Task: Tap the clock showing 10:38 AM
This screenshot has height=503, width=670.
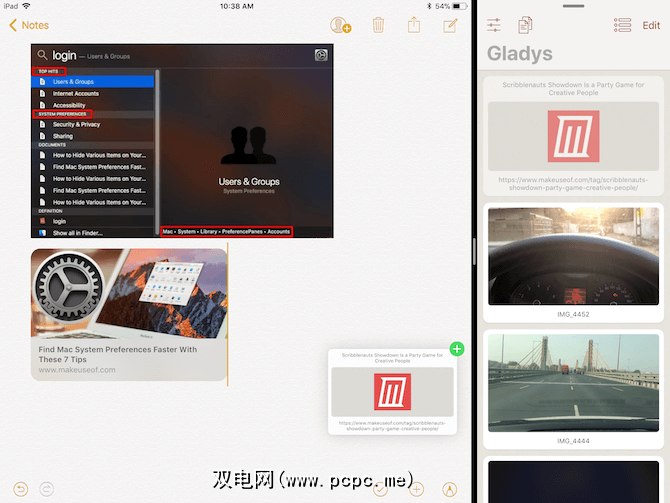Action: [x=236, y=6]
